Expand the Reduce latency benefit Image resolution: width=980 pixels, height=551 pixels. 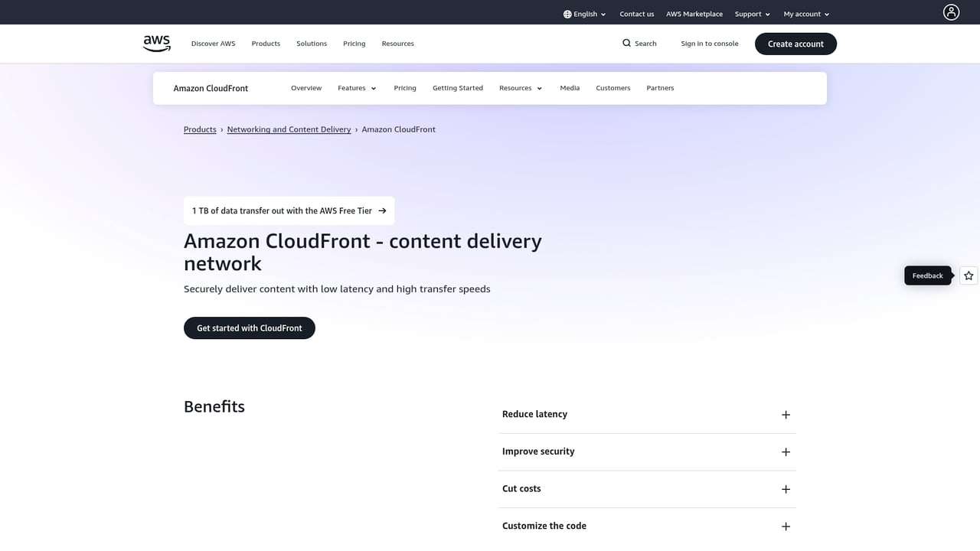click(786, 414)
